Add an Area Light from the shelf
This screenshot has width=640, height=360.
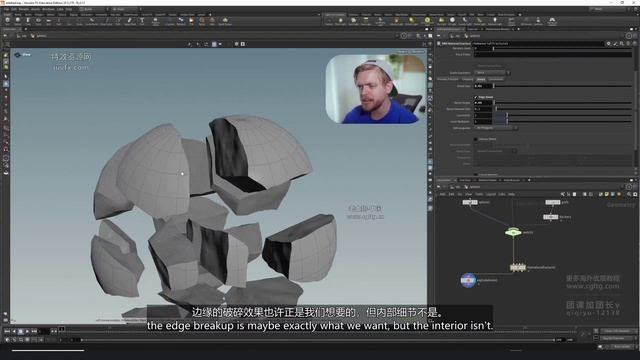coord(366,21)
